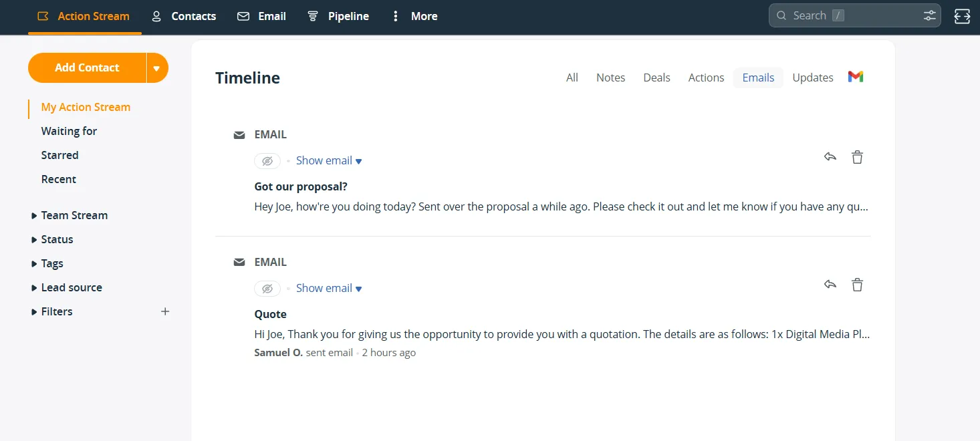Open the Contacts nav item
The width and height of the screenshot is (980, 441).
(184, 16)
